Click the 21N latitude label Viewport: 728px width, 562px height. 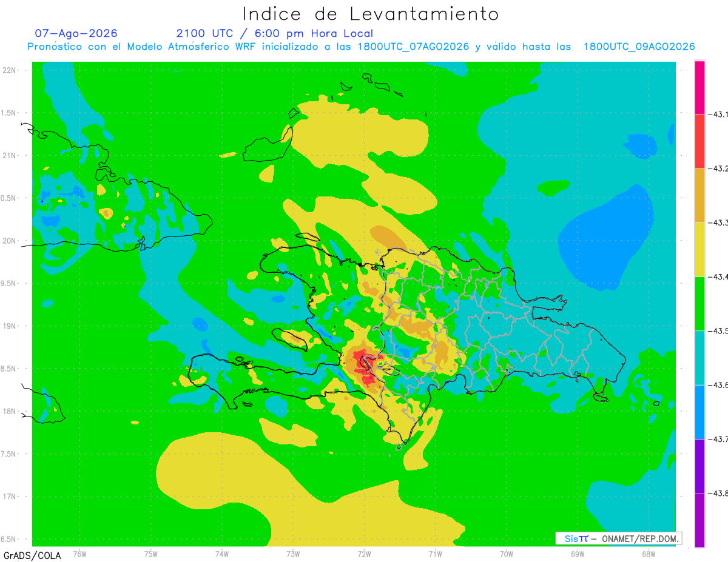(x=10, y=155)
